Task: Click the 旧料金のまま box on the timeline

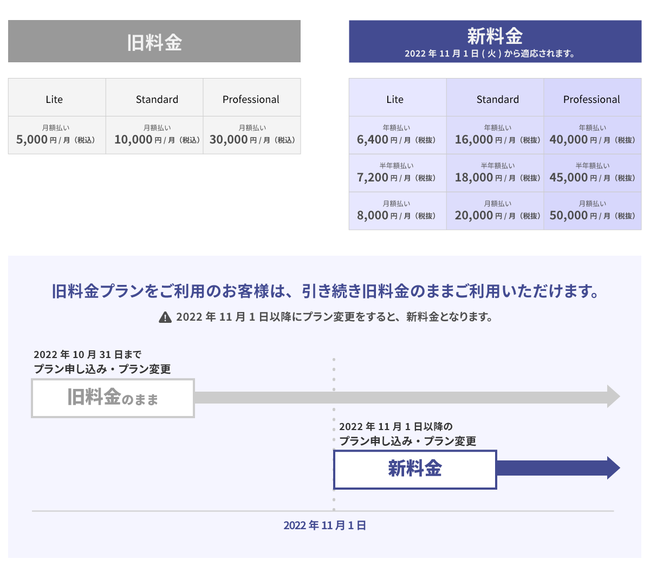Action: pos(113,398)
